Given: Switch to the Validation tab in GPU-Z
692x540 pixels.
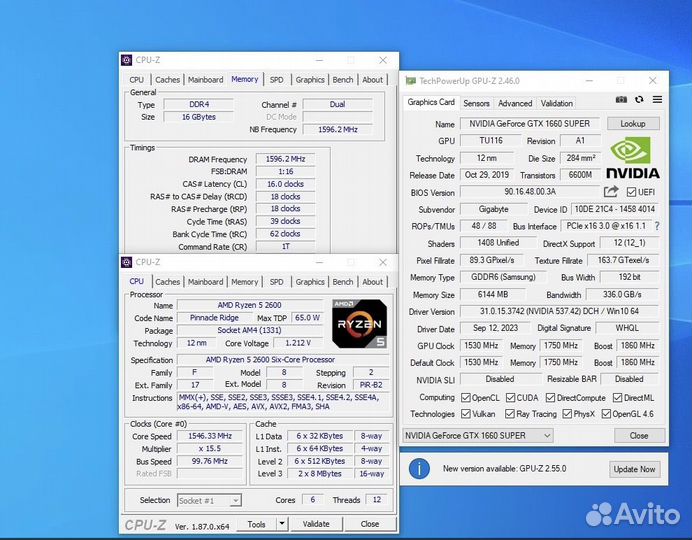Looking at the screenshot, I should click(x=557, y=103).
